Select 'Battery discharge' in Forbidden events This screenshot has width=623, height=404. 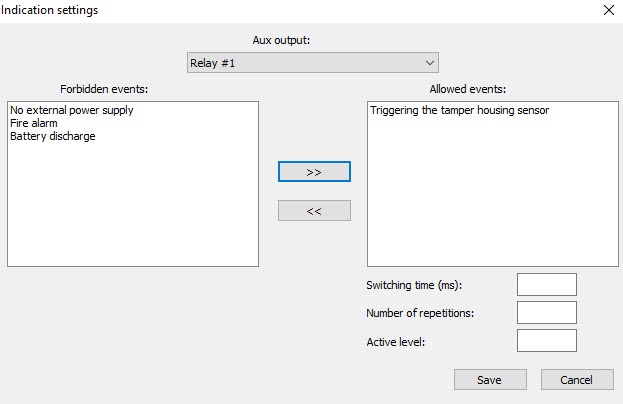click(x=52, y=136)
